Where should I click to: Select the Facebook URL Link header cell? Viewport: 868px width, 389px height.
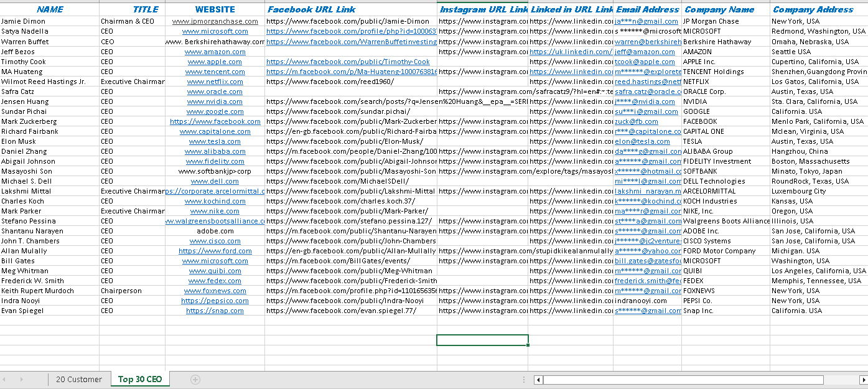[351, 9]
